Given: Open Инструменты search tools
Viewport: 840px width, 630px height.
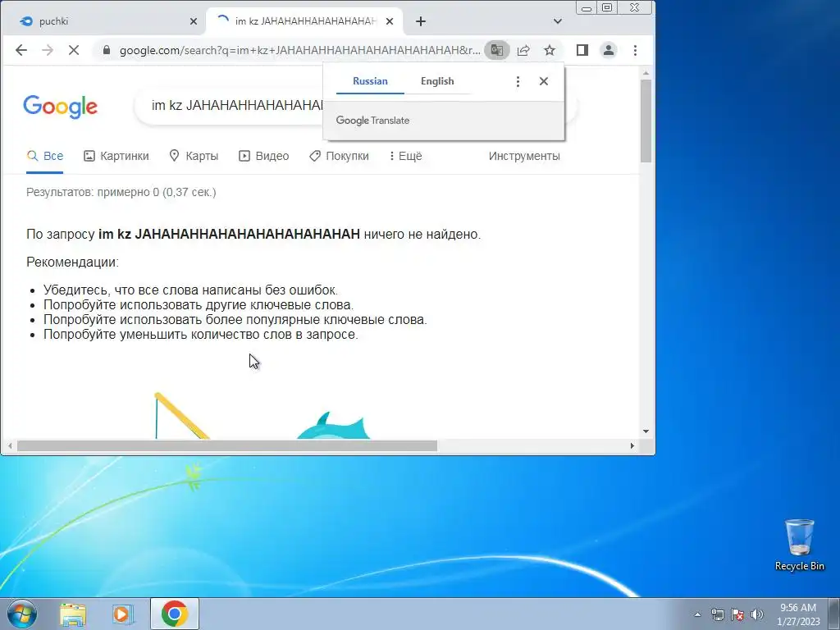Looking at the screenshot, I should (x=524, y=156).
